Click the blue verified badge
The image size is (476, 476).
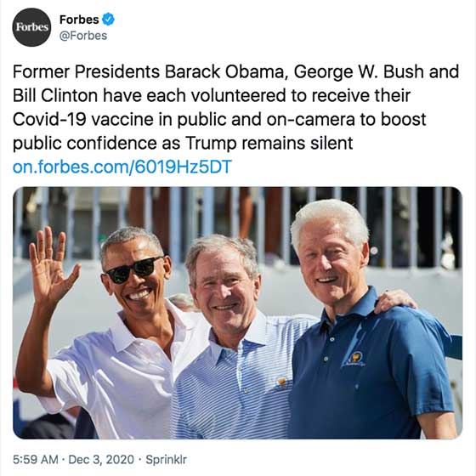coord(109,20)
